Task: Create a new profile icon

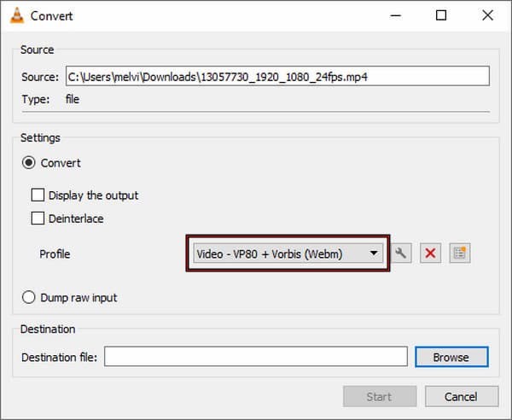Action: [460, 254]
